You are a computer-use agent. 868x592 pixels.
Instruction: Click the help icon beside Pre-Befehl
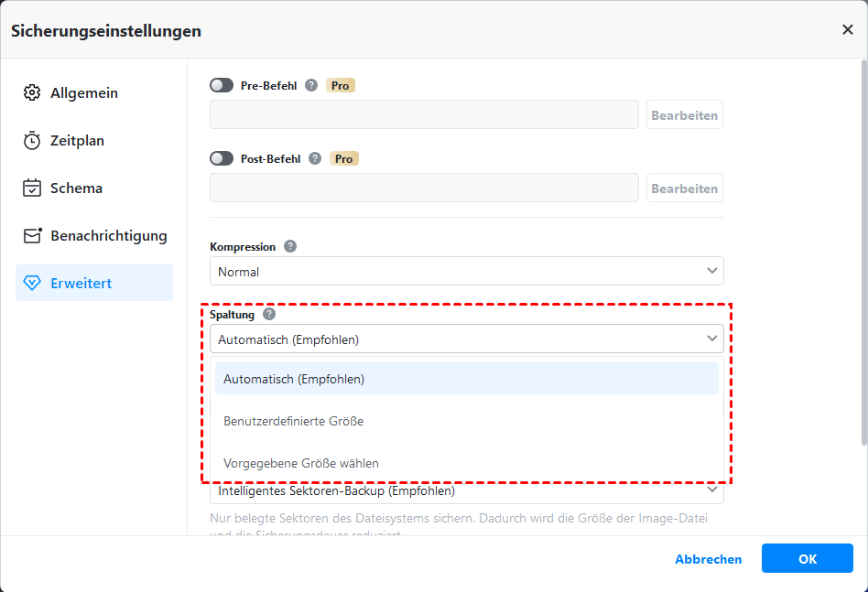coord(311,85)
